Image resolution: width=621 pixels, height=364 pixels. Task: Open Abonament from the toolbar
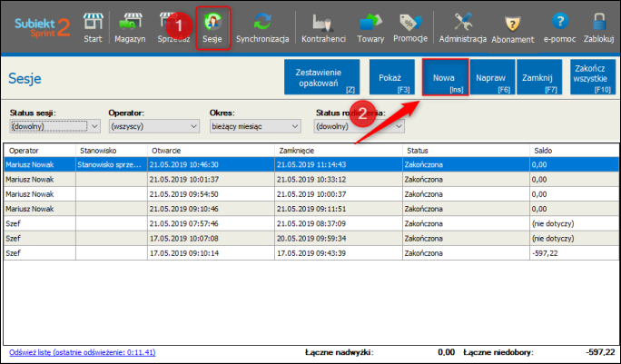tap(513, 26)
